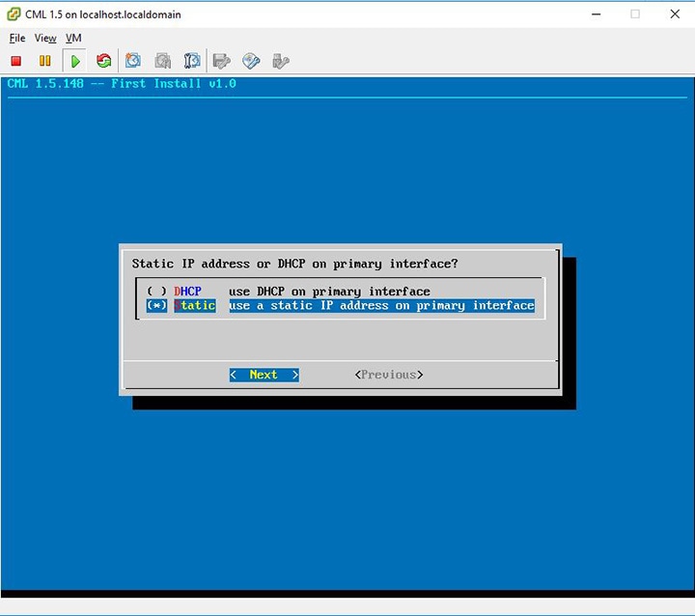
Task: Click 'use a static IP address' description text
Action: pos(381,305)
